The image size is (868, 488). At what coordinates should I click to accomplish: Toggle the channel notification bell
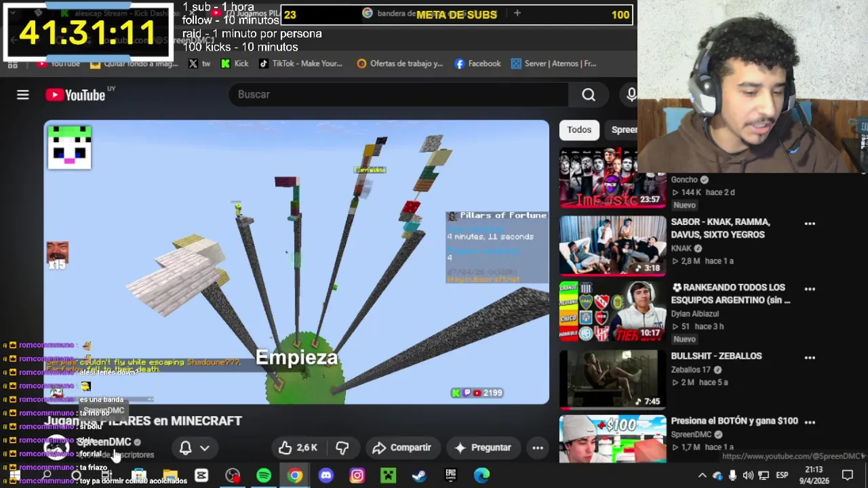click(185, 447)
